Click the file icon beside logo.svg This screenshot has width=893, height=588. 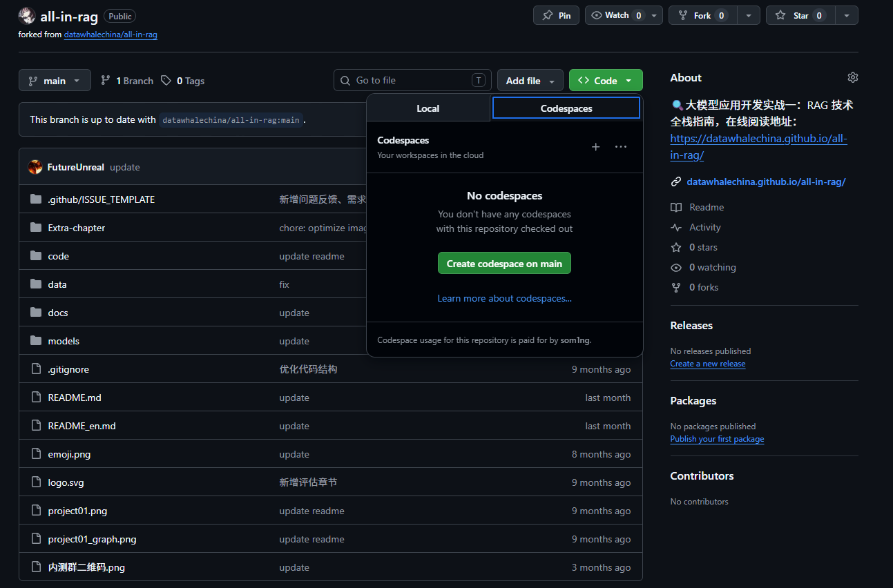pyautogui.click(x=36, y=482)
